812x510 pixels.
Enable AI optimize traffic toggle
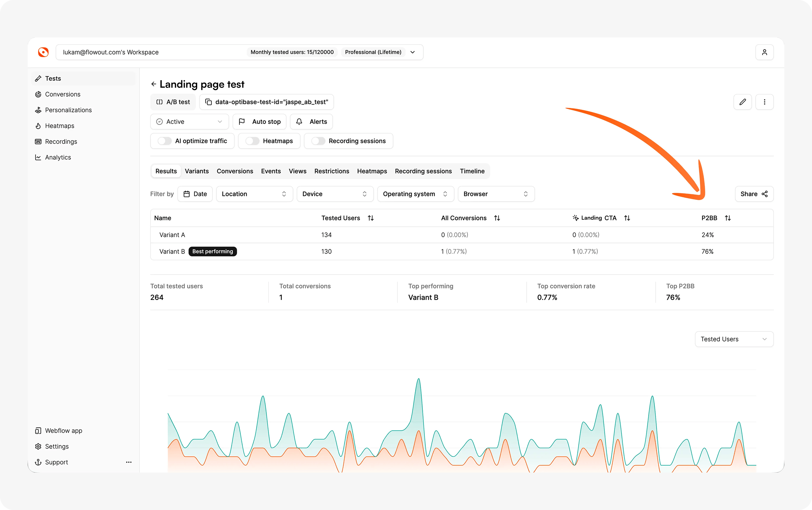click(165, 141)
